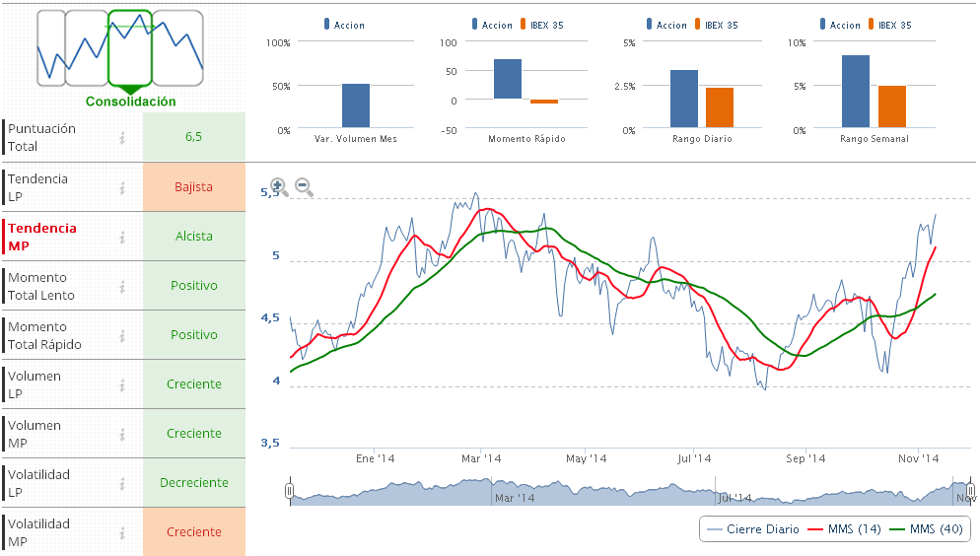
Task: Open info icon for Volatilidad MP
Action: coord(123,532)
